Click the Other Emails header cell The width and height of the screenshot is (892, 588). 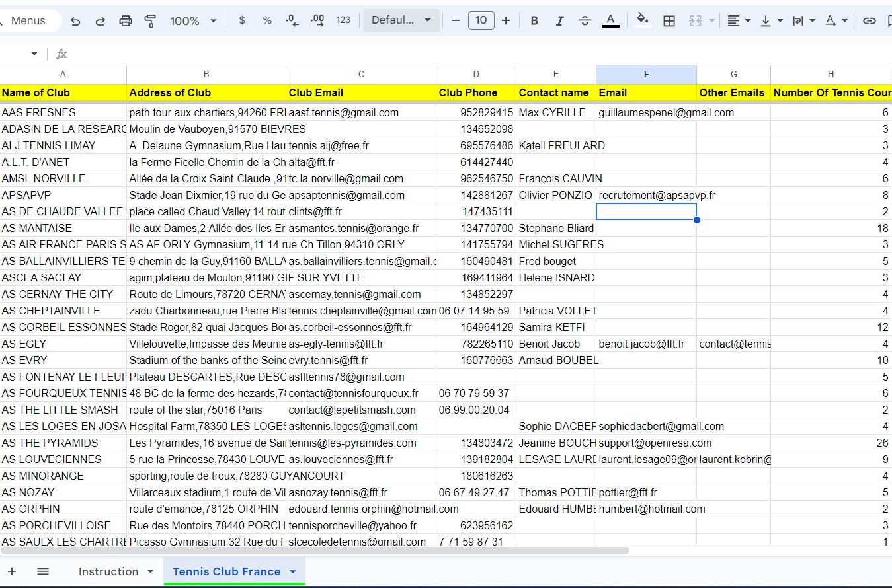point(734,92)
